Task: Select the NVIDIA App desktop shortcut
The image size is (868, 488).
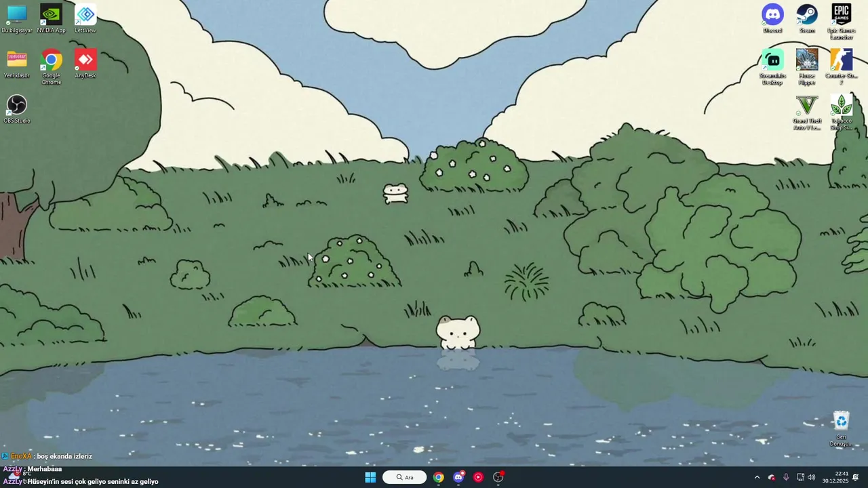Action: pos(51,18)
